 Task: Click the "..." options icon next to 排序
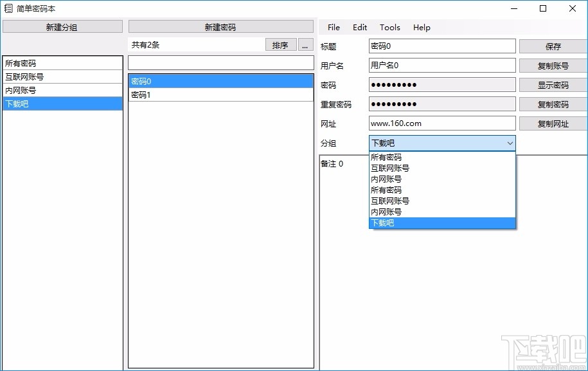305,44
